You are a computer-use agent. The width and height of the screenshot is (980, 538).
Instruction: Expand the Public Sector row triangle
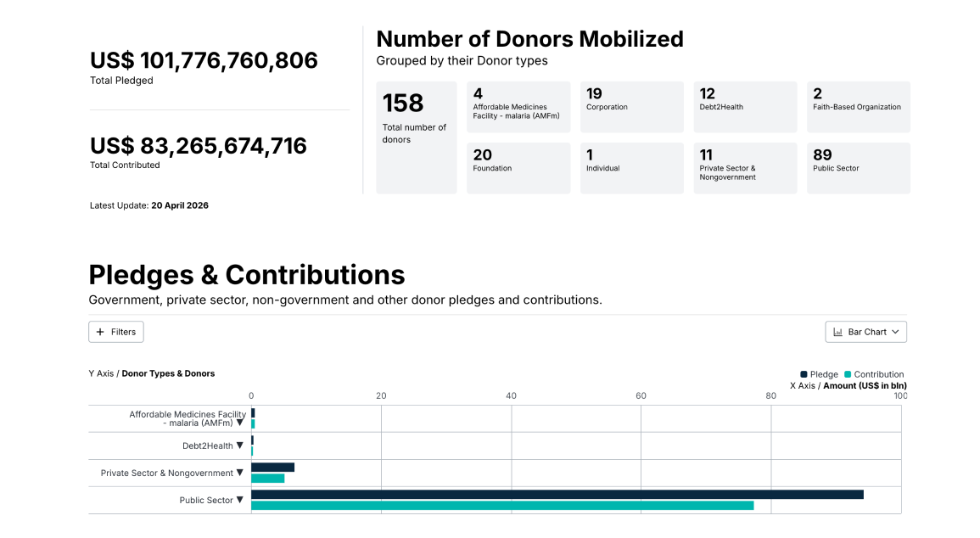(240, 500)
